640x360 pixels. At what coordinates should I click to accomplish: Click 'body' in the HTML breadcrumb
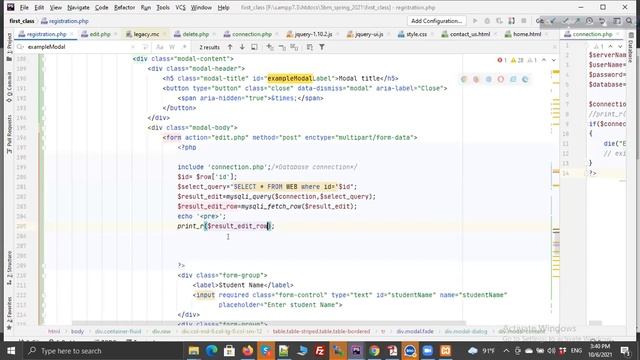[x=77, y=331]
